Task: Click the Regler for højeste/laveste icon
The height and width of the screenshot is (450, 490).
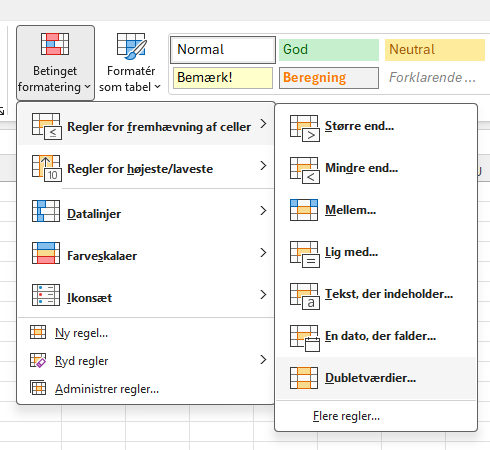Action: (x=47, y=168)
